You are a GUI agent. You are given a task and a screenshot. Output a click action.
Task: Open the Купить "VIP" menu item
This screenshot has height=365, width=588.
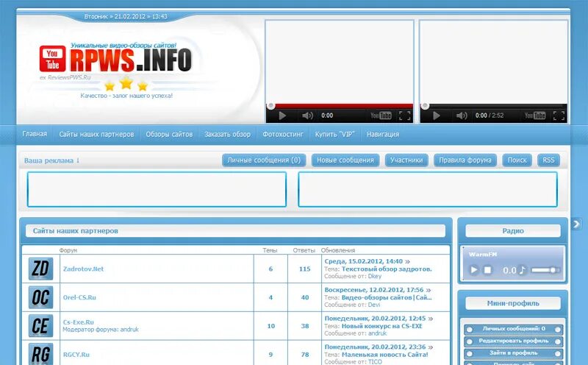pos(335,135)
